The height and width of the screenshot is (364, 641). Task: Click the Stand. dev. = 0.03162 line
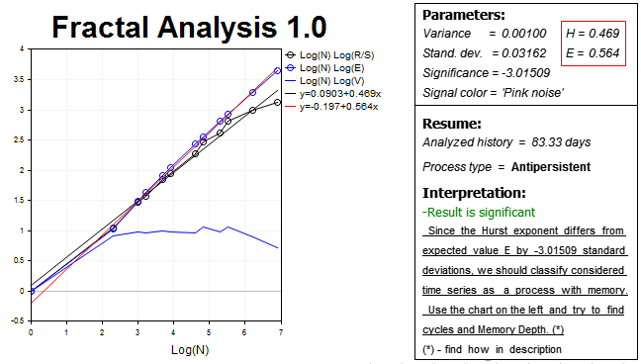[x=485, y=53]
